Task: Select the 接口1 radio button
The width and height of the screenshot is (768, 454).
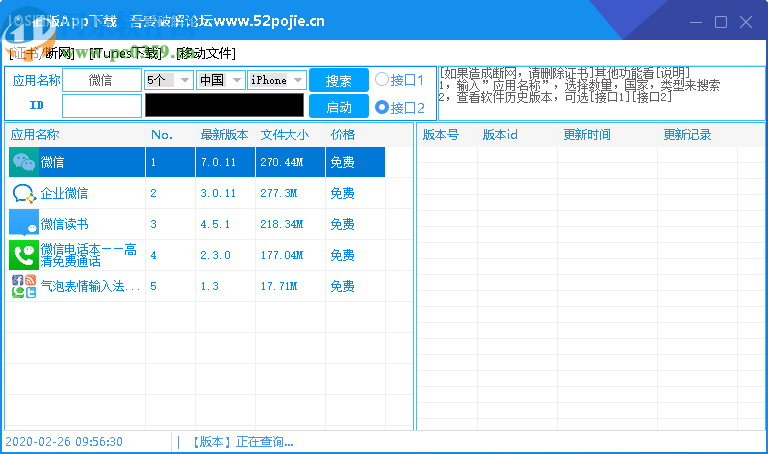Action: 382,79
